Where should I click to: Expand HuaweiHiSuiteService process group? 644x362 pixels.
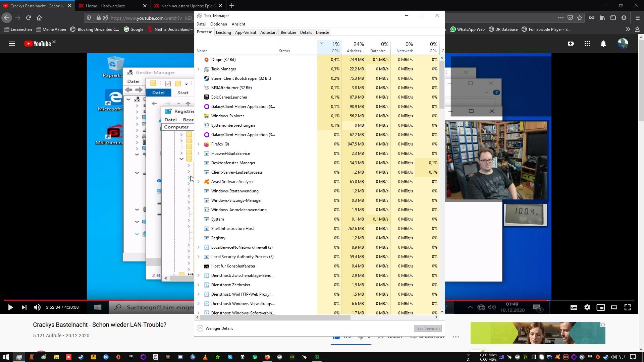click(x=199, y=154)
